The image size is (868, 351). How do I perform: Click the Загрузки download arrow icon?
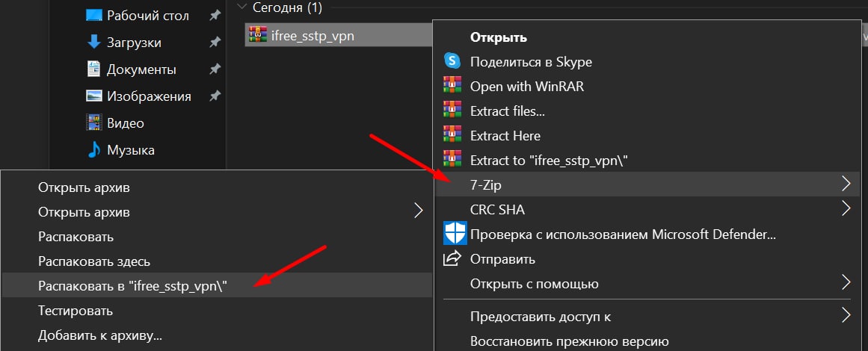[x=94, y=43]
